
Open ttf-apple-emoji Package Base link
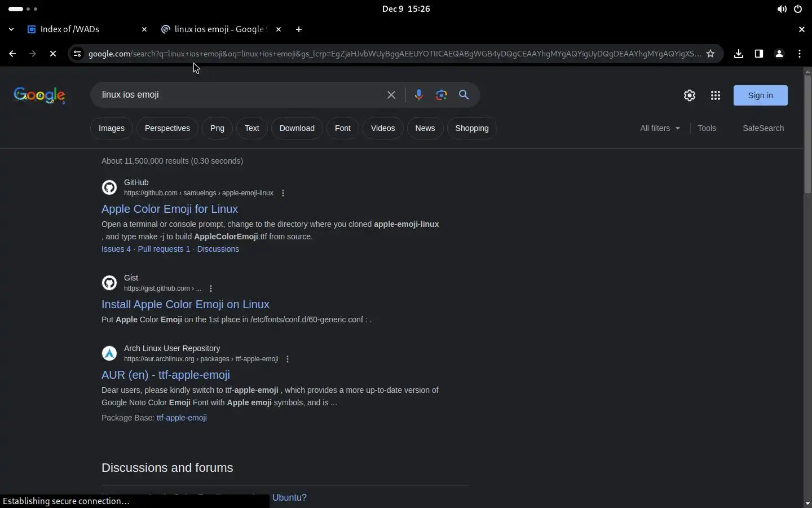point(182,418)
